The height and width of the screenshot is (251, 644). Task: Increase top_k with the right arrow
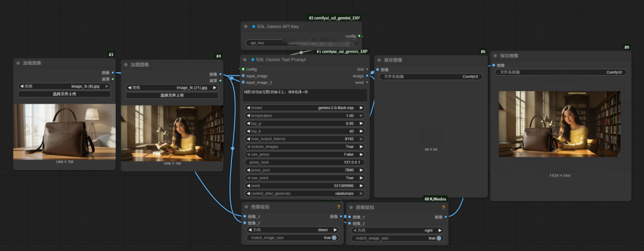click(x=361, y=131)
